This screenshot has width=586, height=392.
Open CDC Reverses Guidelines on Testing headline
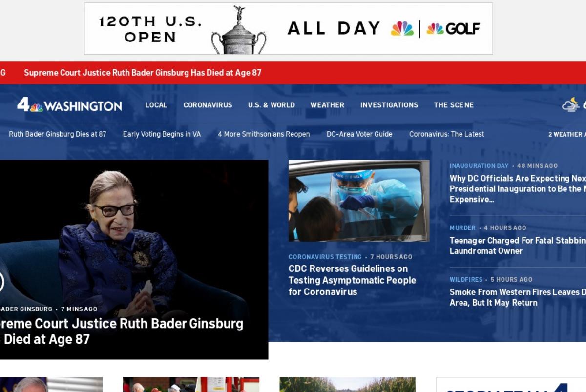(352, 280)
